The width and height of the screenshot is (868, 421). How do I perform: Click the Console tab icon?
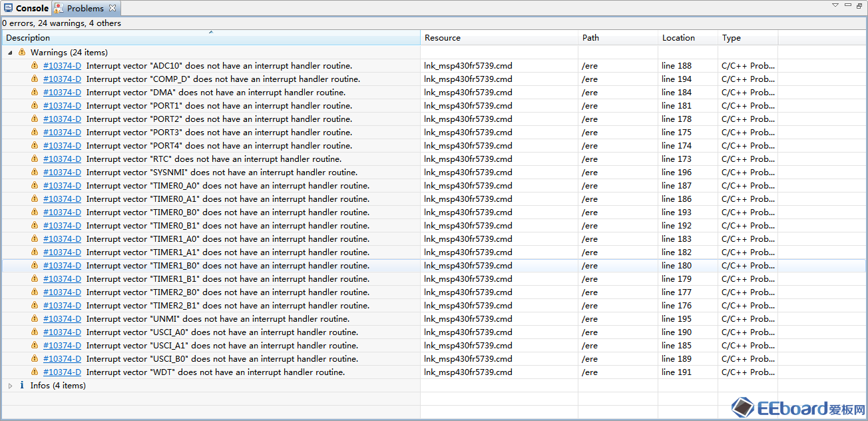pos(9,8)
